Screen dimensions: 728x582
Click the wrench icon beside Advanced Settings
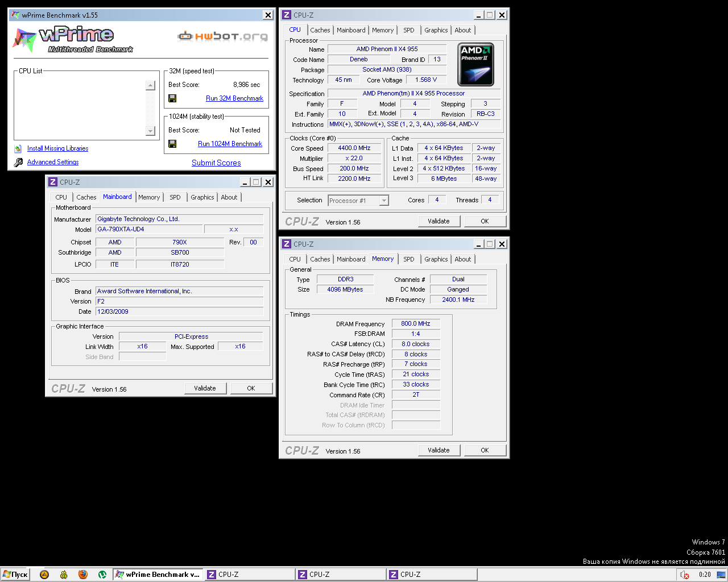point(18,162)
